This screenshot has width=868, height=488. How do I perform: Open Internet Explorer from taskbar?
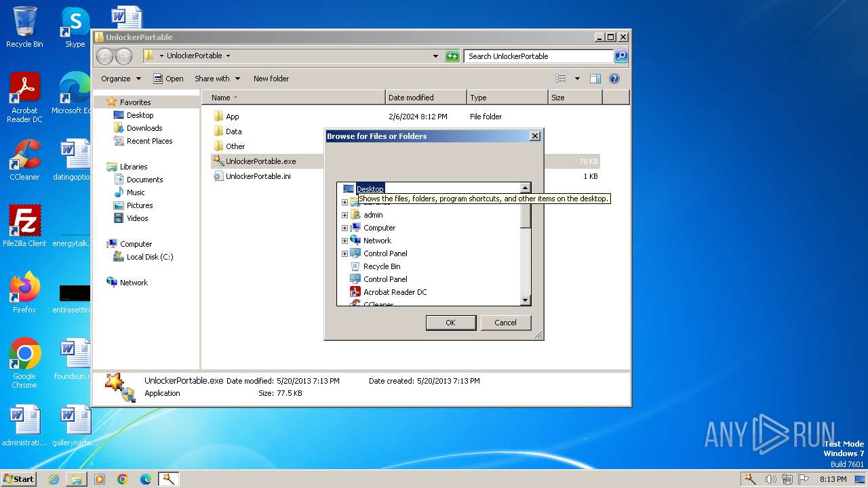point(54,479)
